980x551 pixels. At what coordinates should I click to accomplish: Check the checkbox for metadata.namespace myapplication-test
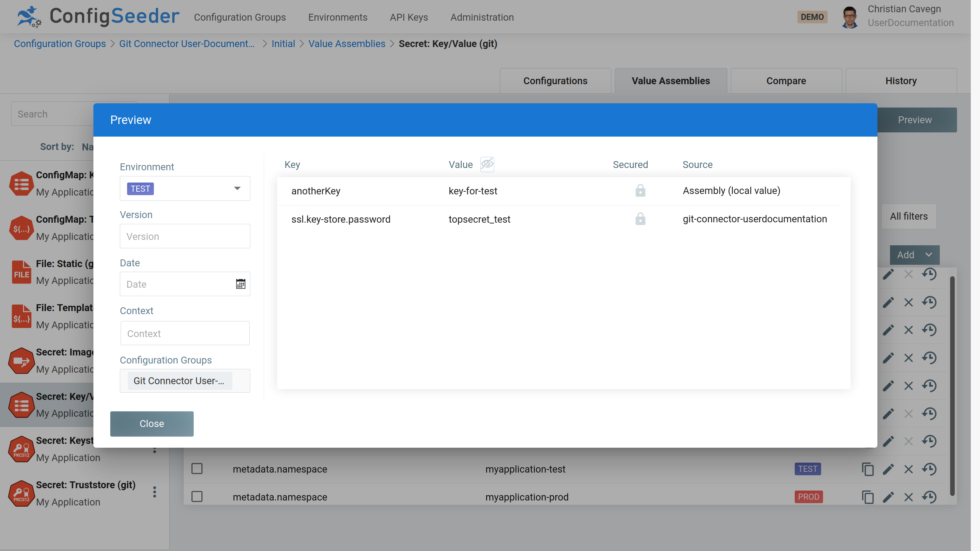(197, 468)
